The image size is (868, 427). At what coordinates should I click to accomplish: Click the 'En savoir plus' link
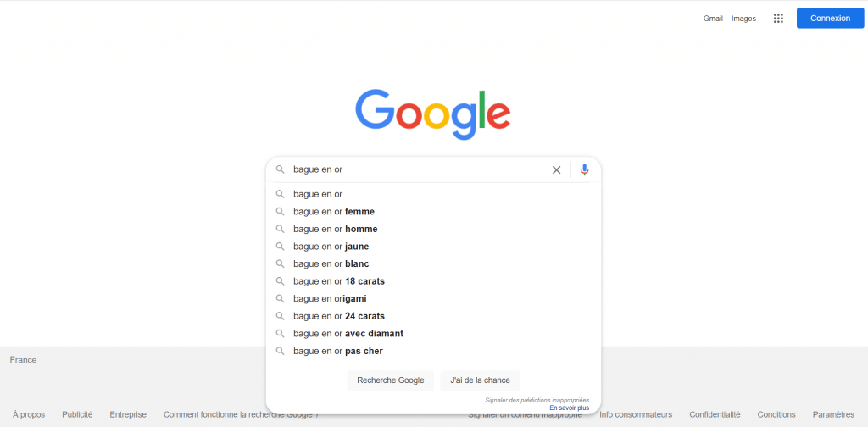569,408
